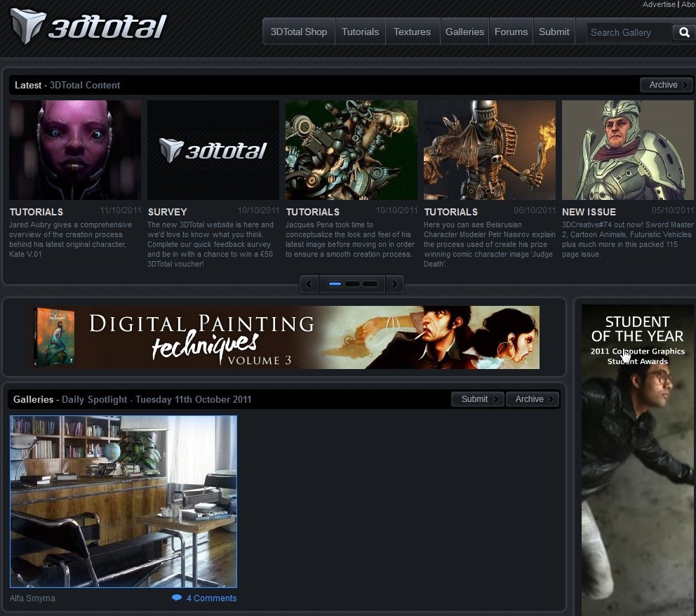Image resolution: width=696 pixels, height=616 pixels.
Task: Open the 4 Comments link
Action: click(211, 598)
